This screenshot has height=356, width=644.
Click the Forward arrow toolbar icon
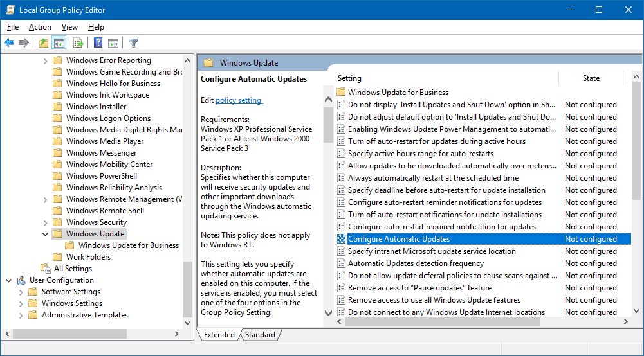(x=24, y=42)
